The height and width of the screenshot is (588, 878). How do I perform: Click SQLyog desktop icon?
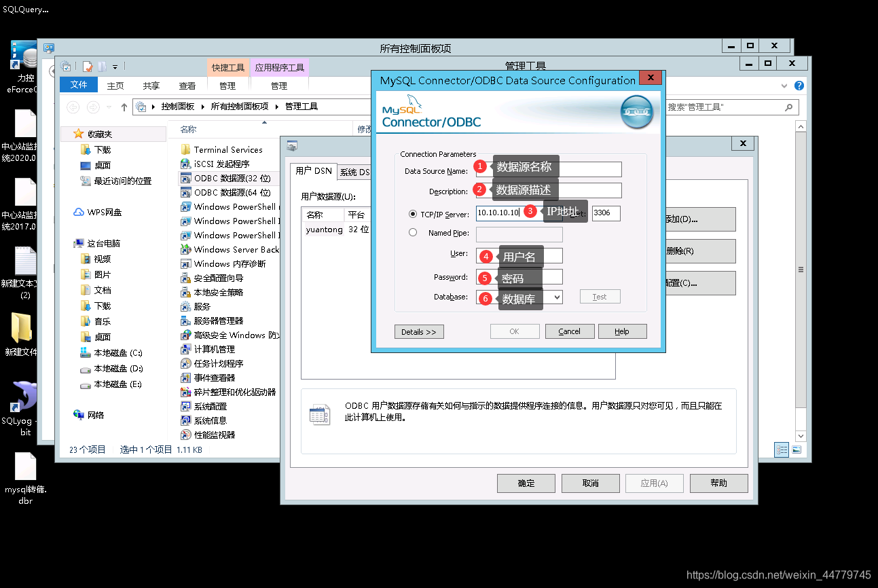(24, 397)
